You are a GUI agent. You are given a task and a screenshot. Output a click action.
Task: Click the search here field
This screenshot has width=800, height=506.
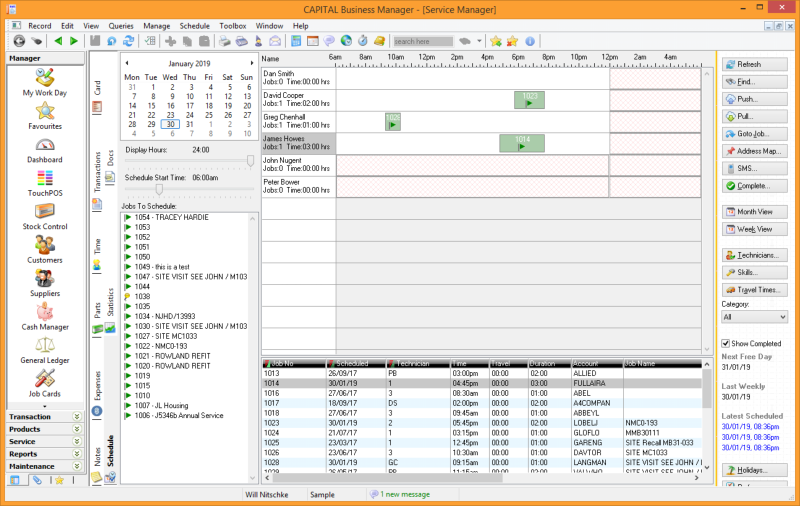(x=423, y=41)
